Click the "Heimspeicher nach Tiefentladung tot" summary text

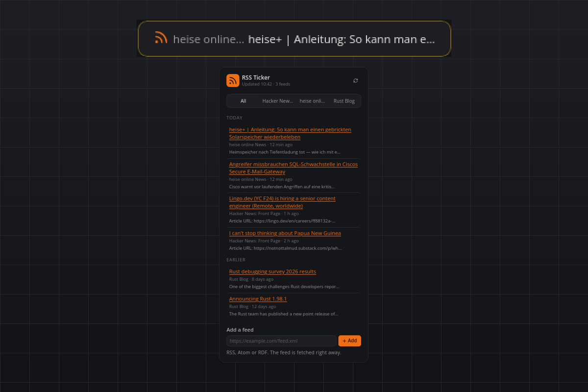285,152
